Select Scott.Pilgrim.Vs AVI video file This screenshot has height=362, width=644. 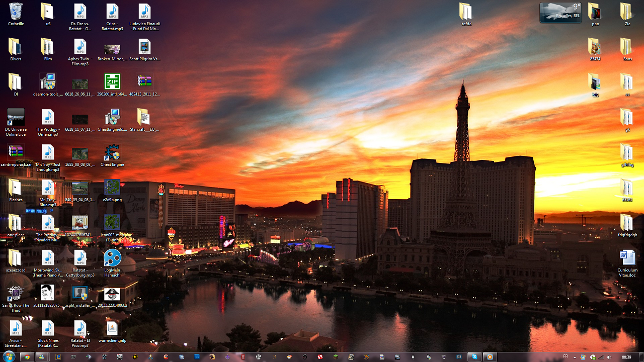pos(144,49)
